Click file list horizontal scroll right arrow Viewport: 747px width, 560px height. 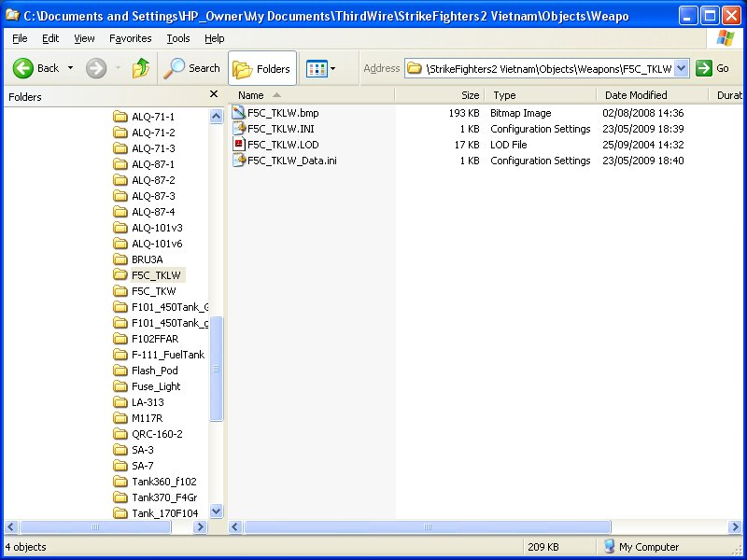coord(735,526)
